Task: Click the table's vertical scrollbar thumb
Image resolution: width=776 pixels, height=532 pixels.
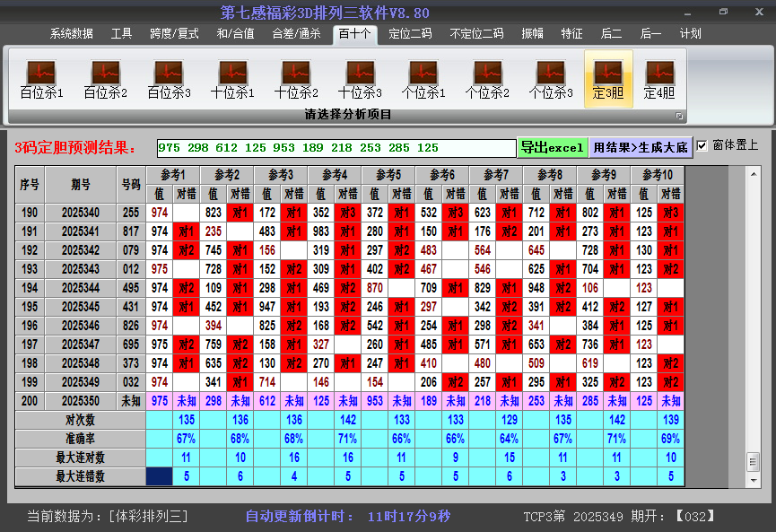Action: click(x=754, y=460)
